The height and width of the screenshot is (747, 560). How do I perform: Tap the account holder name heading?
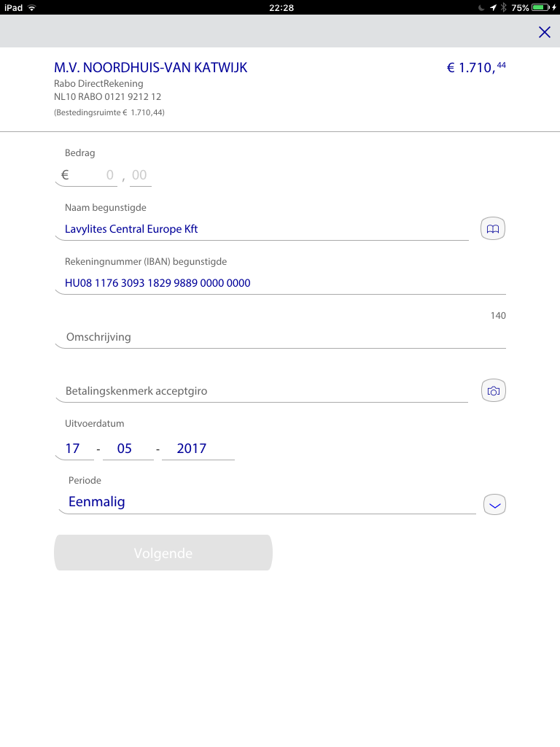(x=151, y=68)
